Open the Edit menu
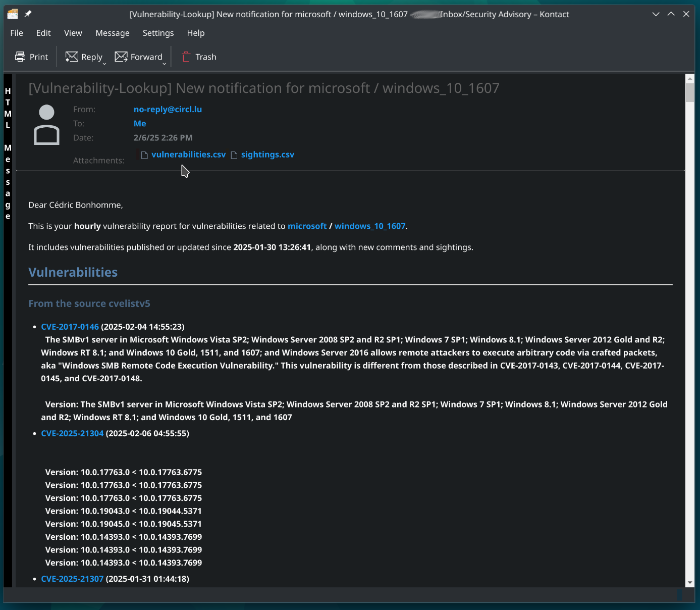The width and height of the screenshot is (700, 610). tap(43, 33)
